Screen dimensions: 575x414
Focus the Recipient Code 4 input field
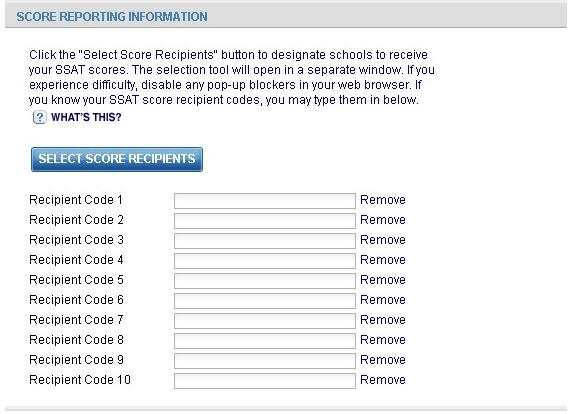coord(265,261)
